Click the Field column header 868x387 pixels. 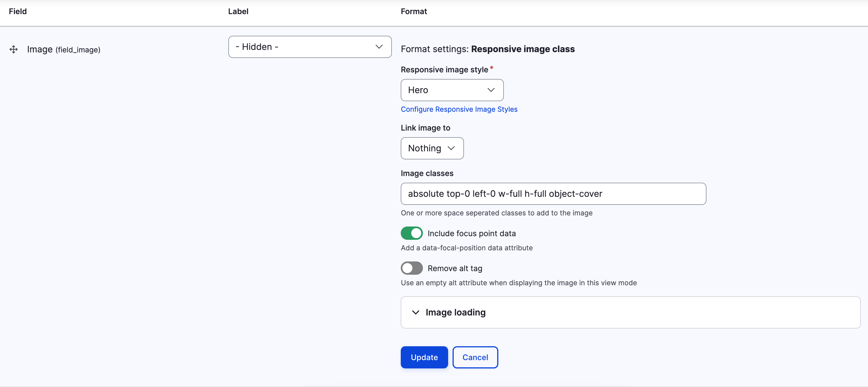(x=17, y=11)
